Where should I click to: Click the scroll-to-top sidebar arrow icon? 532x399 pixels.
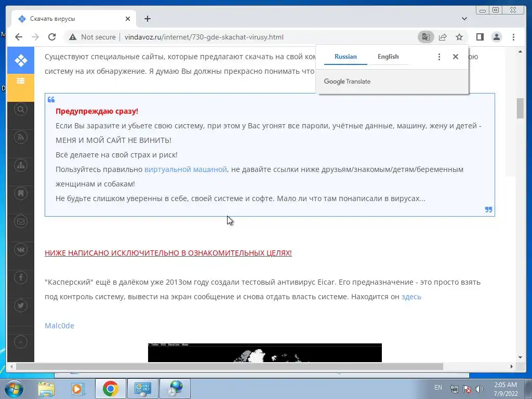(x=21, y=342)
